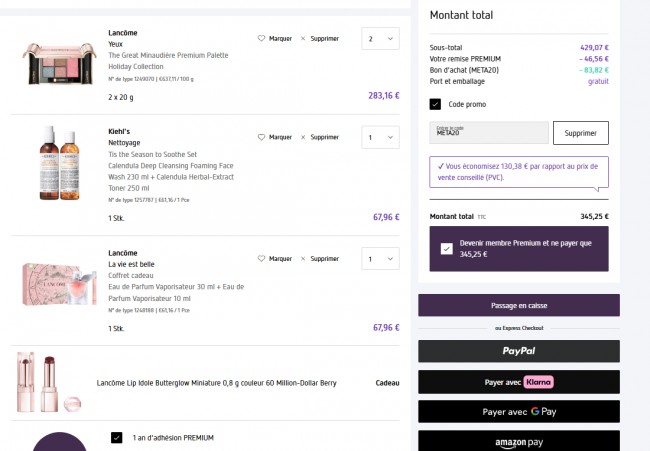Pay using the amazon pay button
Image resolution: width=650 pixels, height=451 pixels.
tap(519, 441)
